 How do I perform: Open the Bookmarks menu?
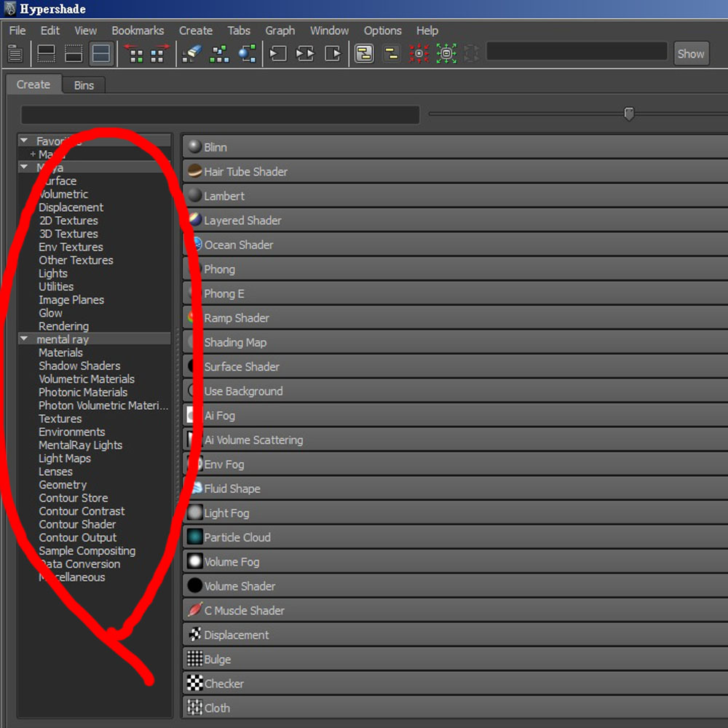[138, 31]
